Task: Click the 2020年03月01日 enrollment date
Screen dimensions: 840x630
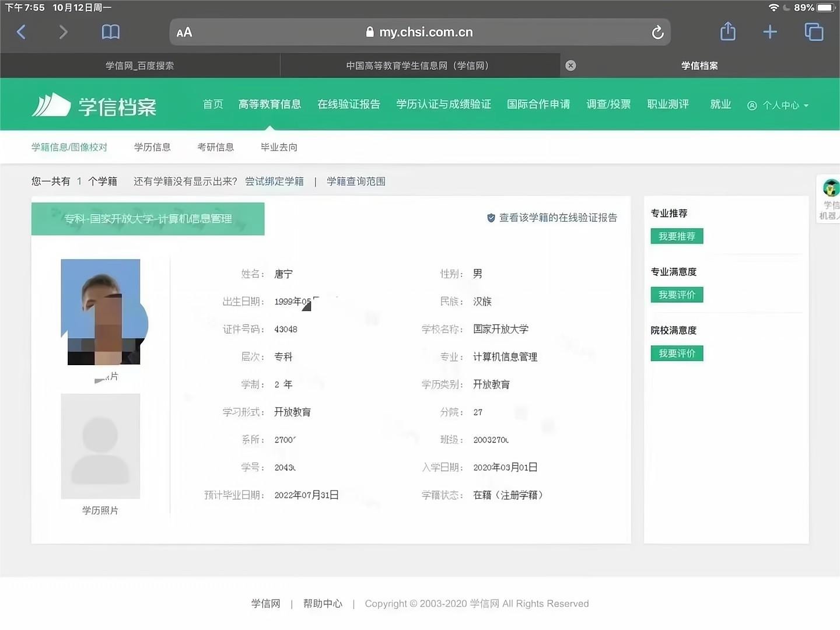Action: pyautogui.click(x=506, y=467)
